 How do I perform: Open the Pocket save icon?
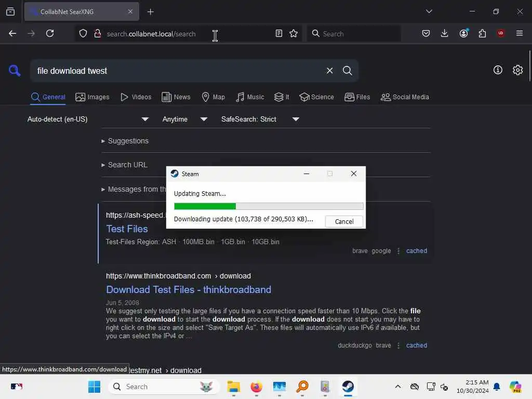(426, 33)
